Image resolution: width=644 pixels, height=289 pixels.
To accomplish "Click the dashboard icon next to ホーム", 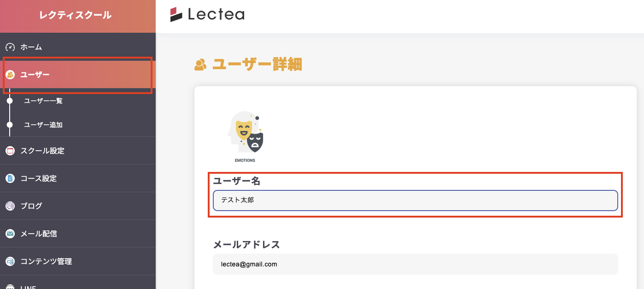I will [x=10, y=47].
